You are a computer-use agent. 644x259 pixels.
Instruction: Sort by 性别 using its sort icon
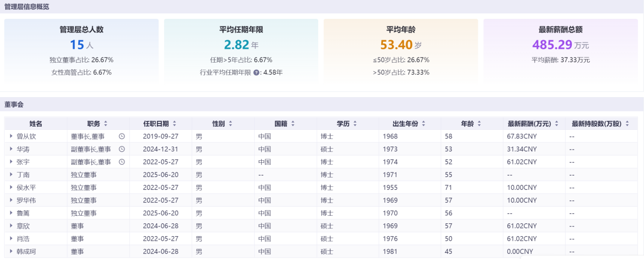coord(230,124)
